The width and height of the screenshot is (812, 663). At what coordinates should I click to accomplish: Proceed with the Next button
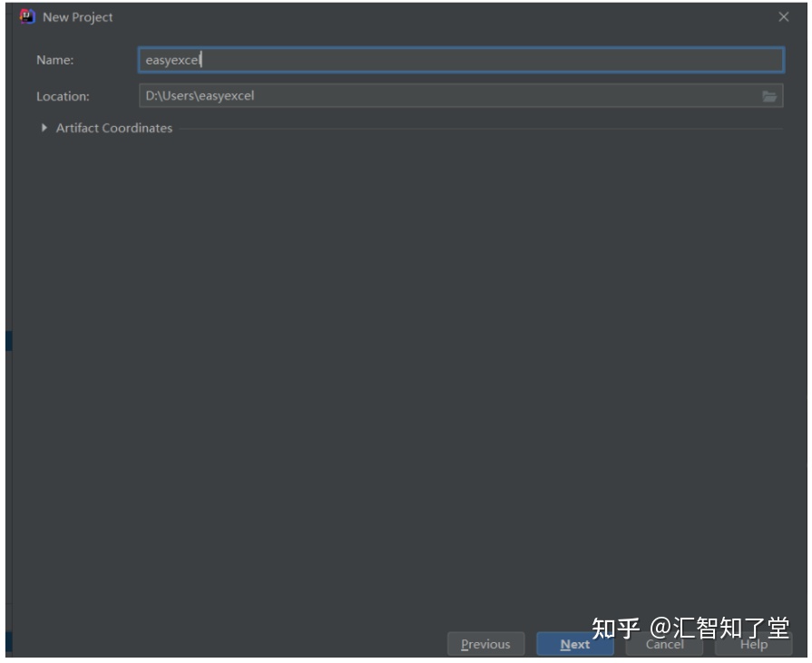point(575,644)
